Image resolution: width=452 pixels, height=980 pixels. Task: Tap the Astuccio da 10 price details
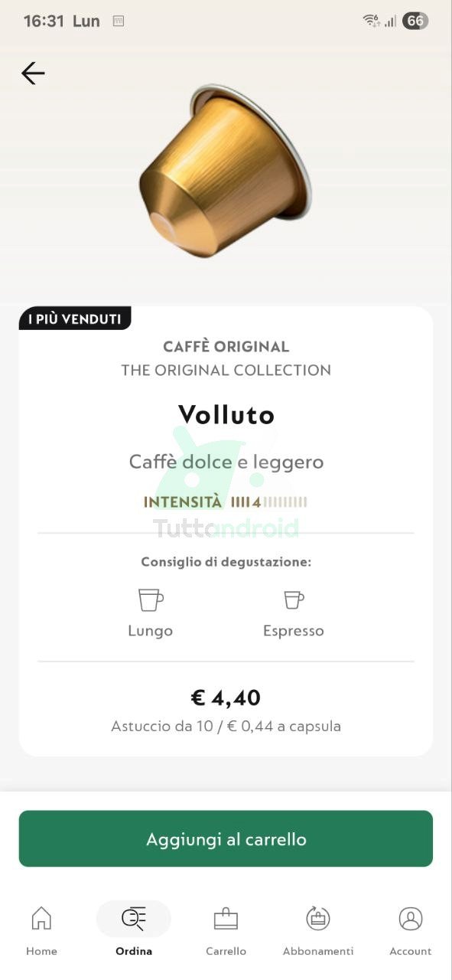[226, 726]
